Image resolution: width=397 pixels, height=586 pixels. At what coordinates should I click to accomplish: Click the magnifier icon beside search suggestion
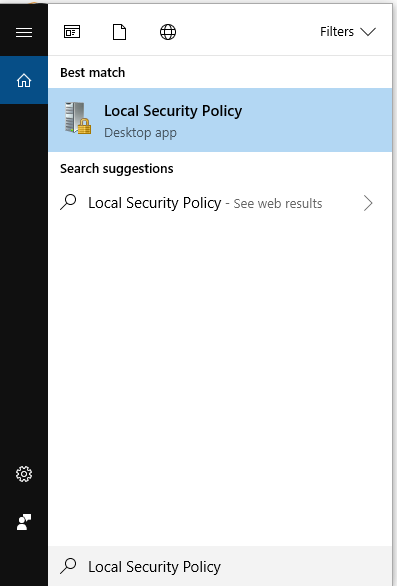tap(68, 203)
